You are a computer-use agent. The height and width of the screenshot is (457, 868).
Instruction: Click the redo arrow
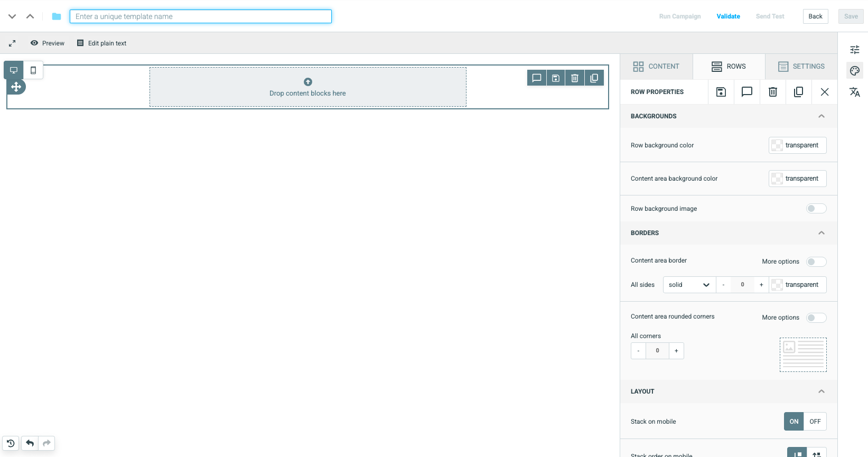point(46,443)
